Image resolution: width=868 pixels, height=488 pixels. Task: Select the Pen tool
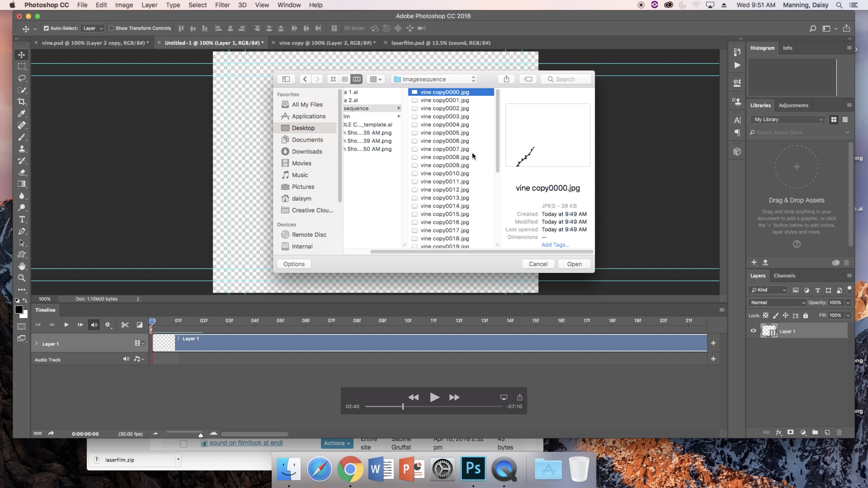(22, 231)
